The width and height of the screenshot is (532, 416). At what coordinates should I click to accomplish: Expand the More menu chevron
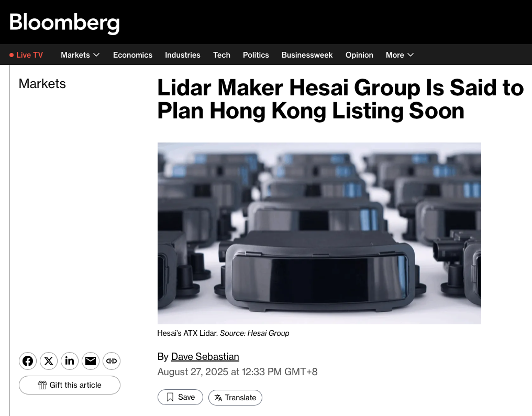pyautogui.click(x=411, y=55)
